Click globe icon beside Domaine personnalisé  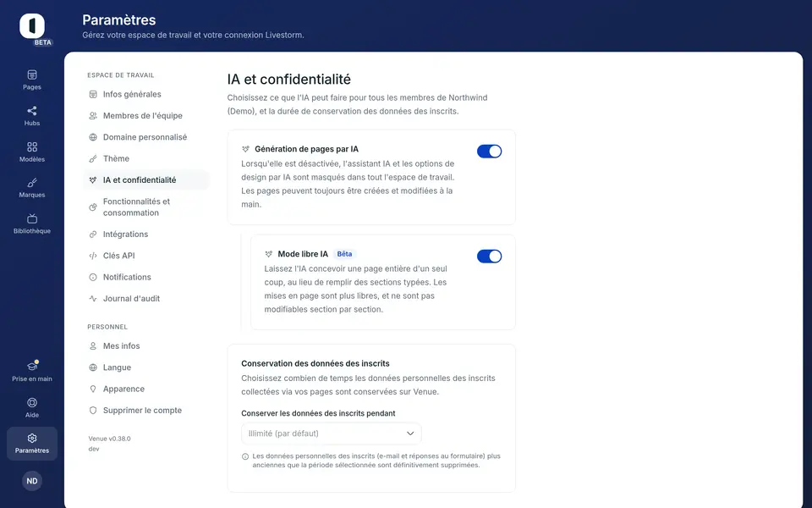[93, 137]
